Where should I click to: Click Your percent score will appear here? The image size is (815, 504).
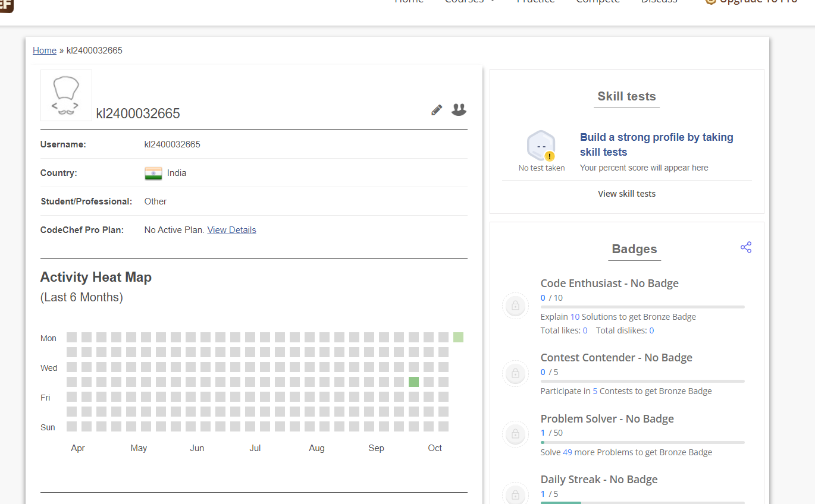click(x=644, y=168)
